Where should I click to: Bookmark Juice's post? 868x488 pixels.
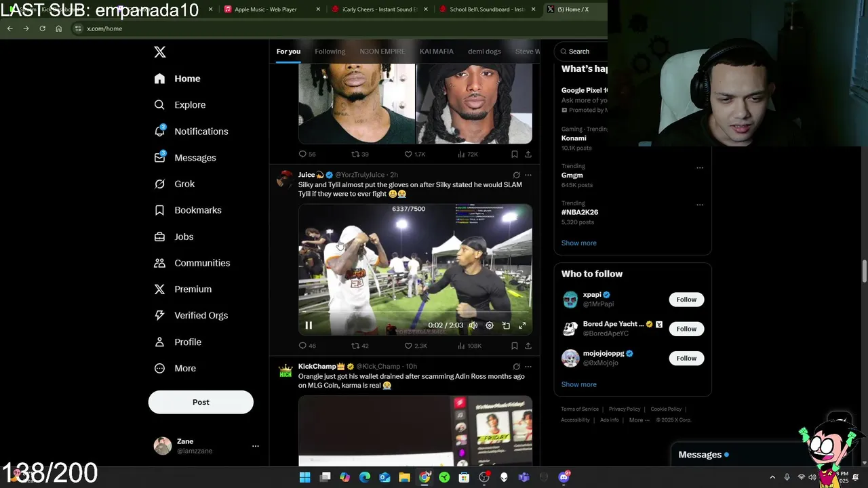pyautogui.click(x=515, y=346)
